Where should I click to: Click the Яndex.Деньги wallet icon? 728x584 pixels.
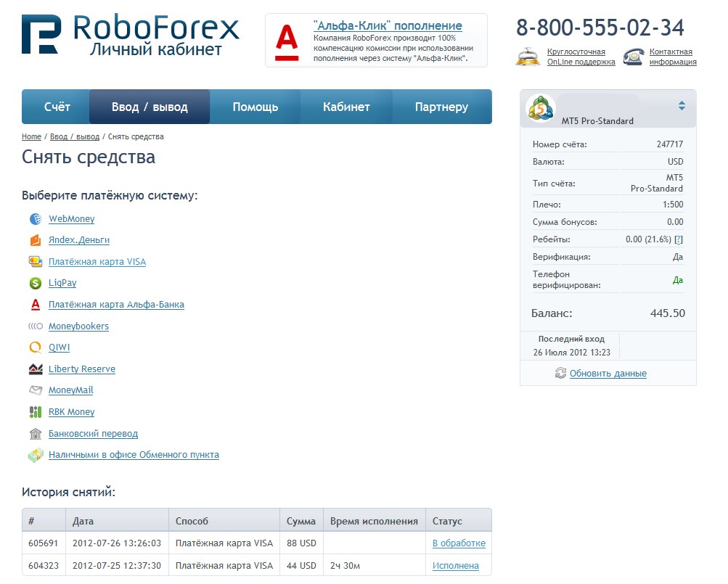36,240
